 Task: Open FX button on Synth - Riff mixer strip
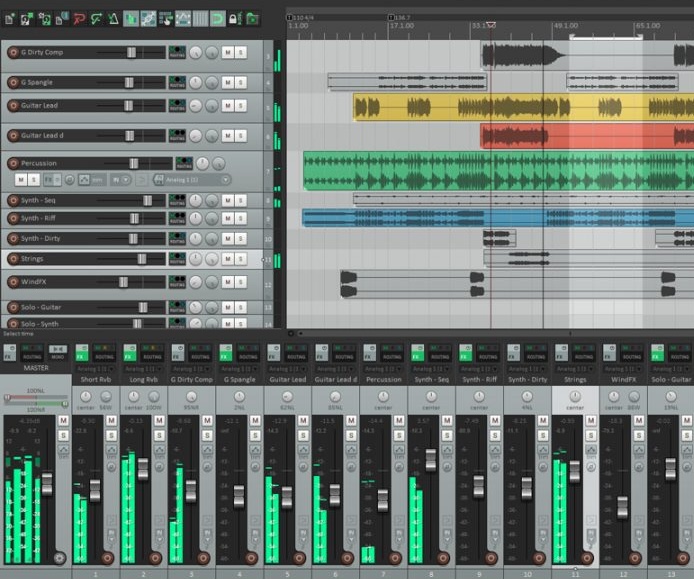pyautogui.click(x=465, y=352)
